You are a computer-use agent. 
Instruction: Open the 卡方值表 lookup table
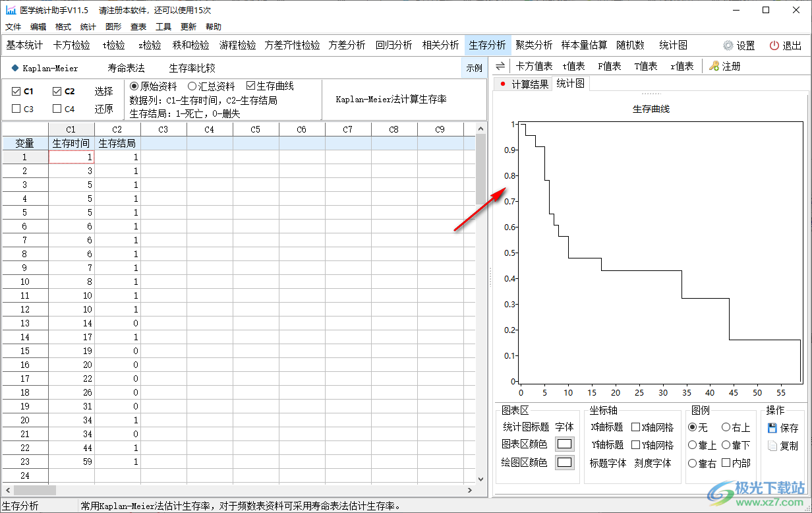tap(534, 66)
